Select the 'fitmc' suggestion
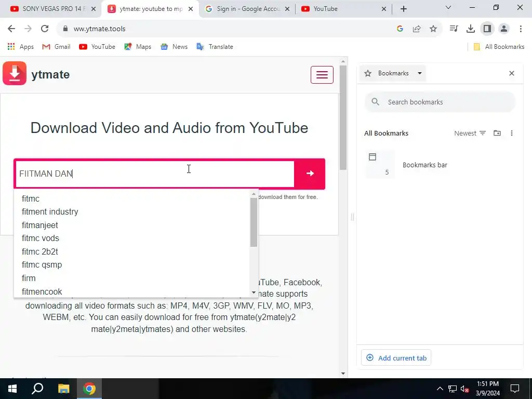Image resolution: width=532 pixels, height=399 pixels. (x=31, y=199)
